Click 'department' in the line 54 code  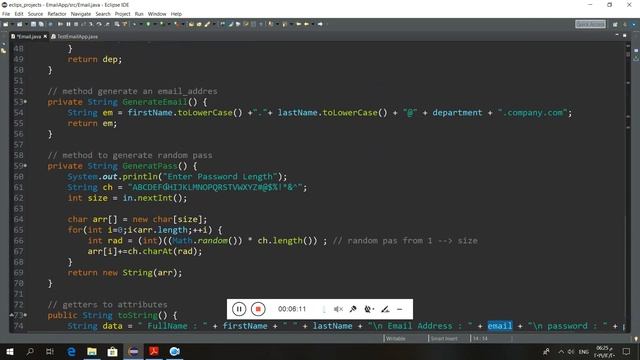tap(457, 113)
